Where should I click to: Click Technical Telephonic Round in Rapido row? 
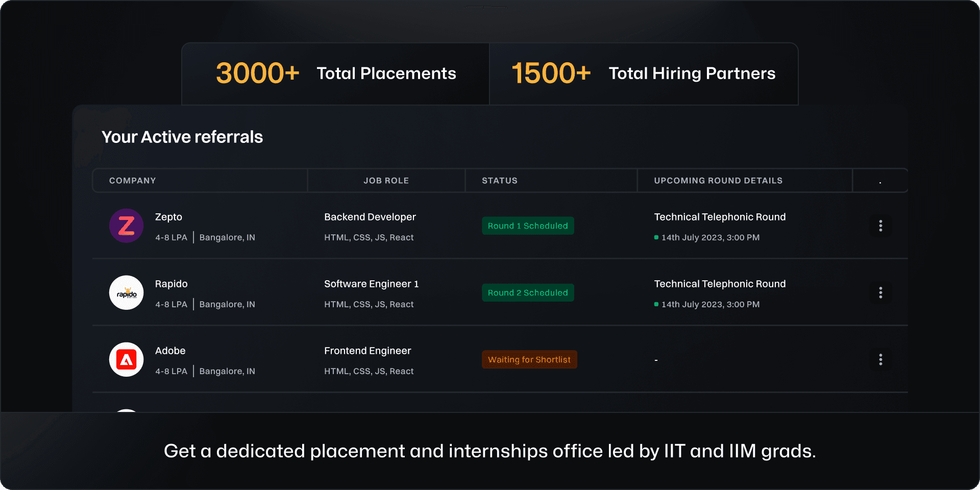(x=720, y=284)
